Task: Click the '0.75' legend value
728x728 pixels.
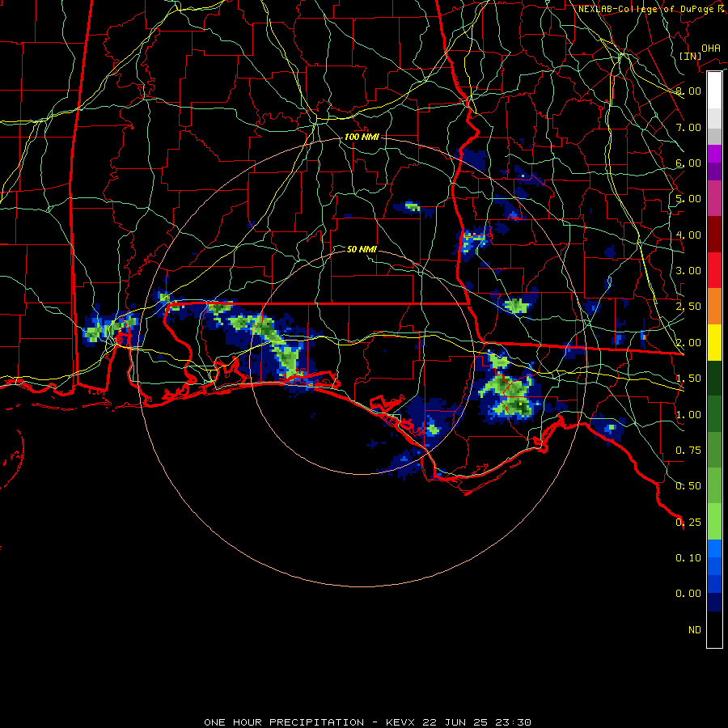Action: pos(688,451)
